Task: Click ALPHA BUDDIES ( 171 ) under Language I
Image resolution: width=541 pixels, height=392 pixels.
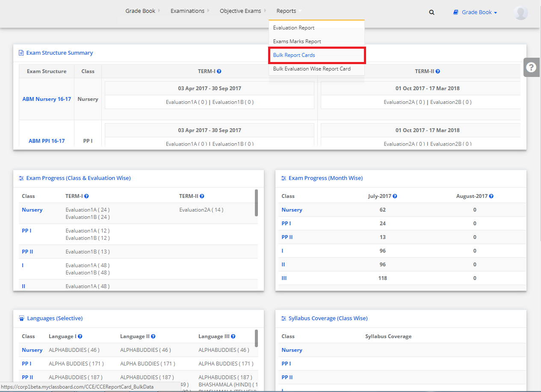Action: 76,364
